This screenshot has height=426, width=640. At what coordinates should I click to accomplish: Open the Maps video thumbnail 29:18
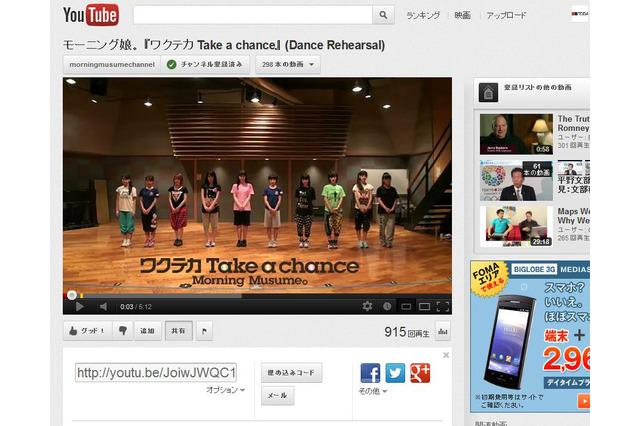click(x=516, y=226)
